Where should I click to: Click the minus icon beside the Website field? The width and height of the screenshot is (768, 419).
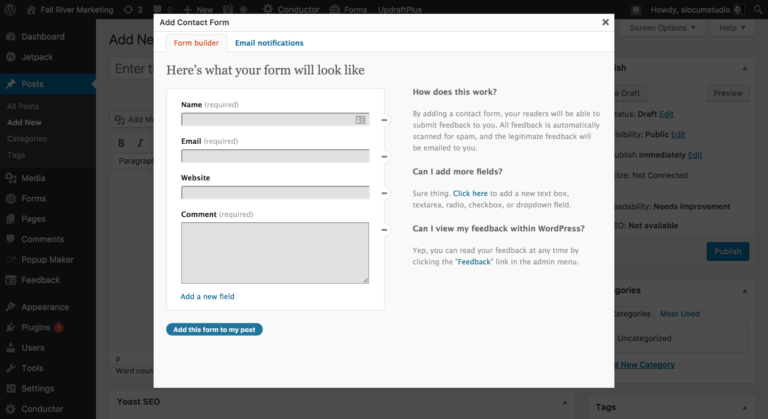tap(384, 194)
